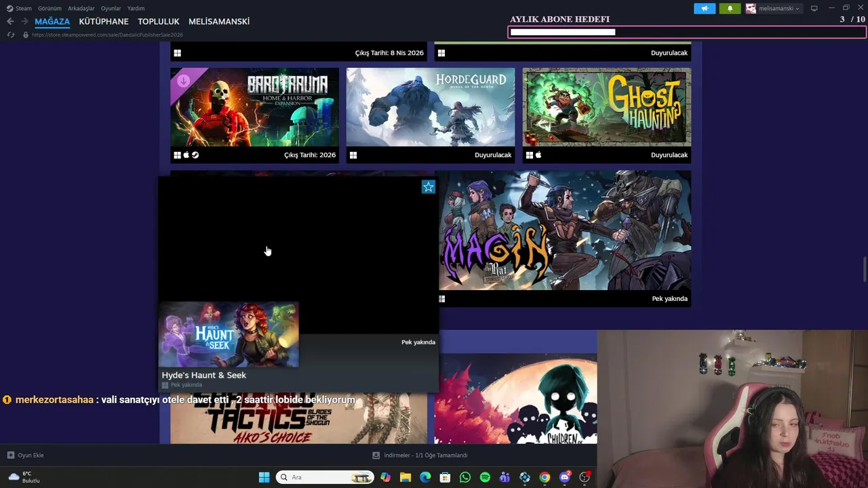The image size is (868, 488).
Task: Click the purple download badge on Barotrauma
Action: click(x=182, y=81)
